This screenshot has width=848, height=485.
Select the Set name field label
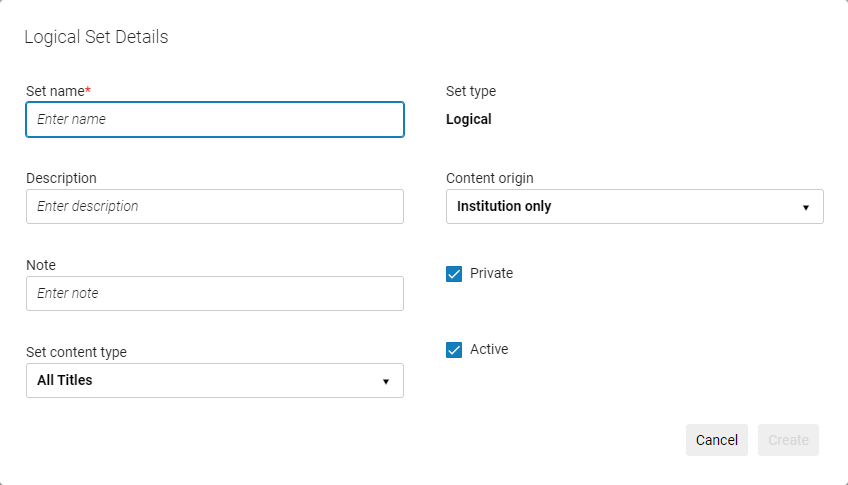pyautogui.click(x=57, y=91)
